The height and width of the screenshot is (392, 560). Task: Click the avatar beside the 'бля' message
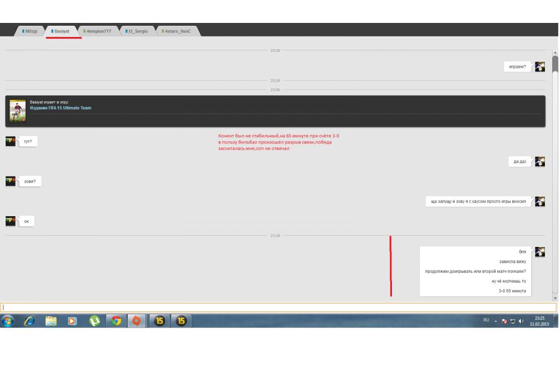pyautogui.click(x=540, y=251)
